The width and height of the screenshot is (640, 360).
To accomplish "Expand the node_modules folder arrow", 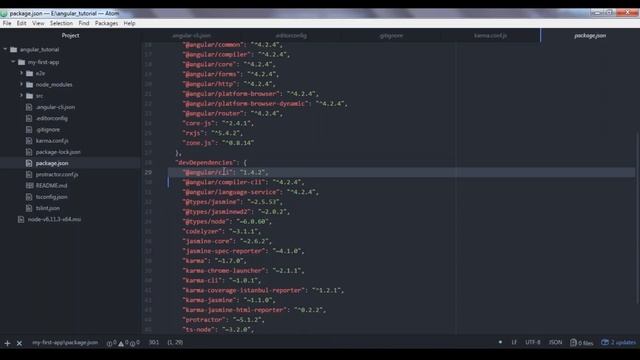I will [x=21, y=84].
